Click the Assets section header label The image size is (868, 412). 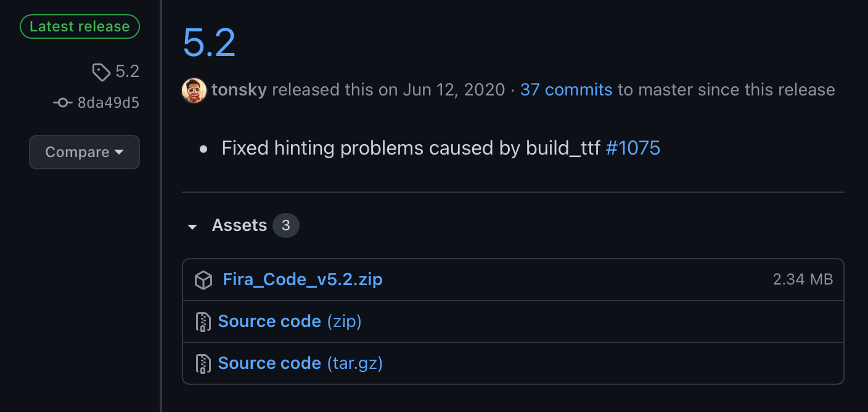click(239, 225)
